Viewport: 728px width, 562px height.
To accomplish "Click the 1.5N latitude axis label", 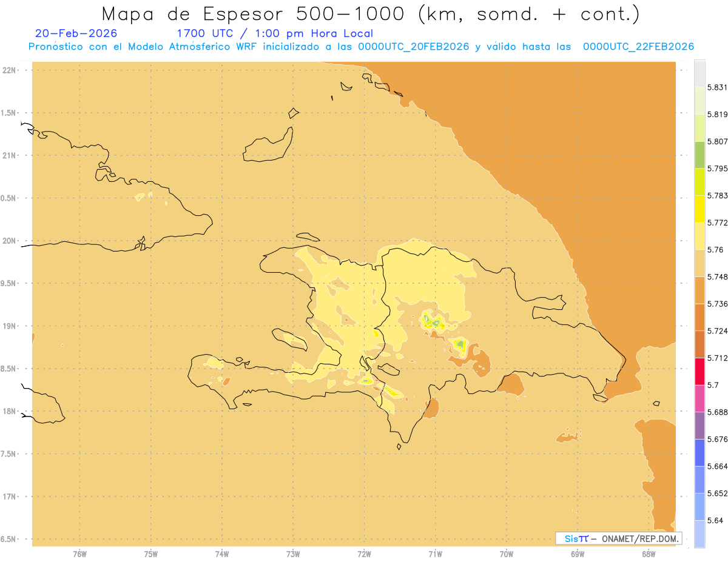I will pos(8,113).
